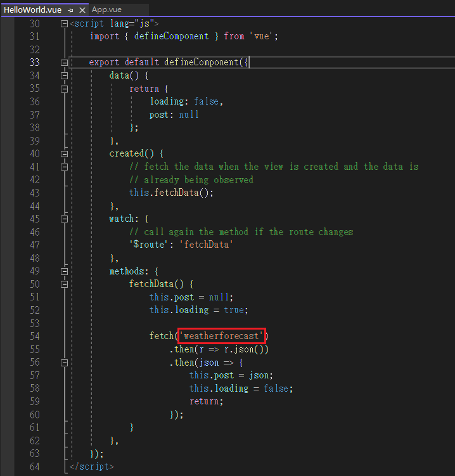Screen dimensions: 455x476
Task: Pin the HelloWorld.vue tab
Action: click(x=71, y=10)
